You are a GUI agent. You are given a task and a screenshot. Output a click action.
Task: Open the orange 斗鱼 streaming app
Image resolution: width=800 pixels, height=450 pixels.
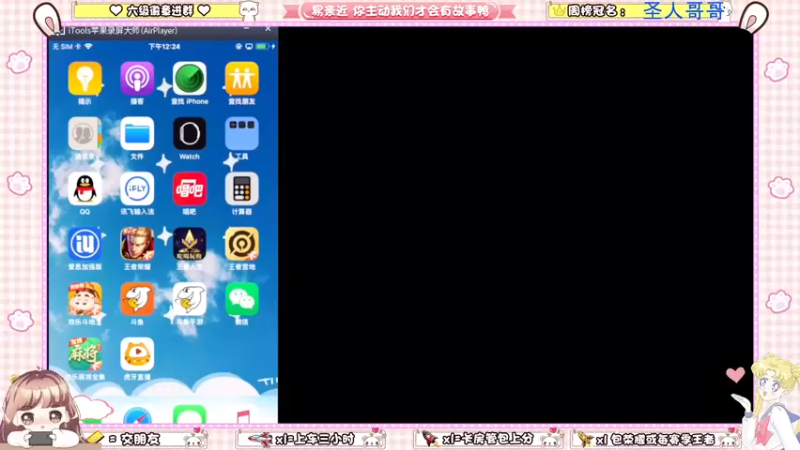[x=137, y=299]
